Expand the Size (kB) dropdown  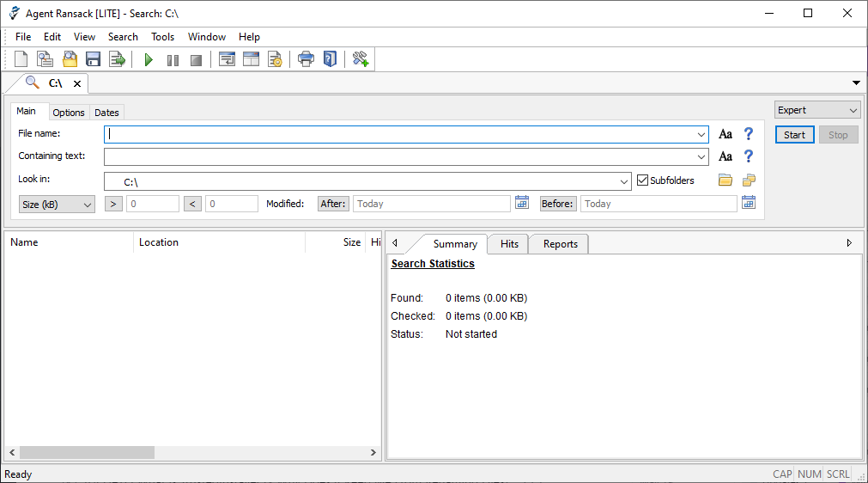click(x=58, y=205)
